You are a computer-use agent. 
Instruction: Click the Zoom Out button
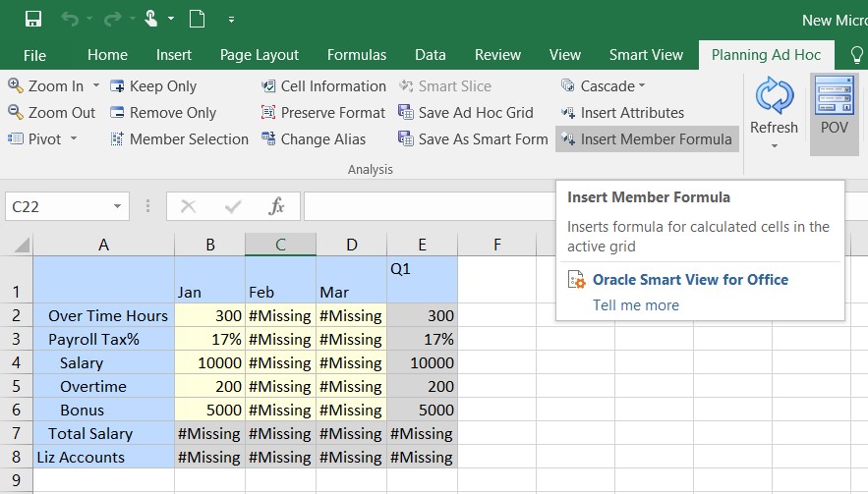pyautogui.click(x=52, y=113)
